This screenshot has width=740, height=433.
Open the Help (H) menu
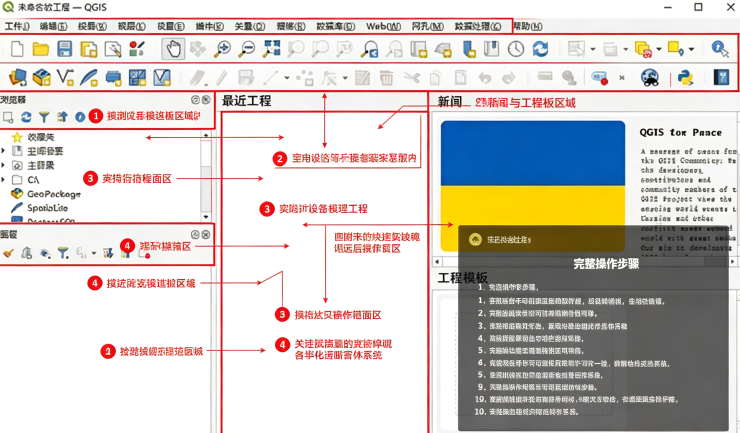528,26
